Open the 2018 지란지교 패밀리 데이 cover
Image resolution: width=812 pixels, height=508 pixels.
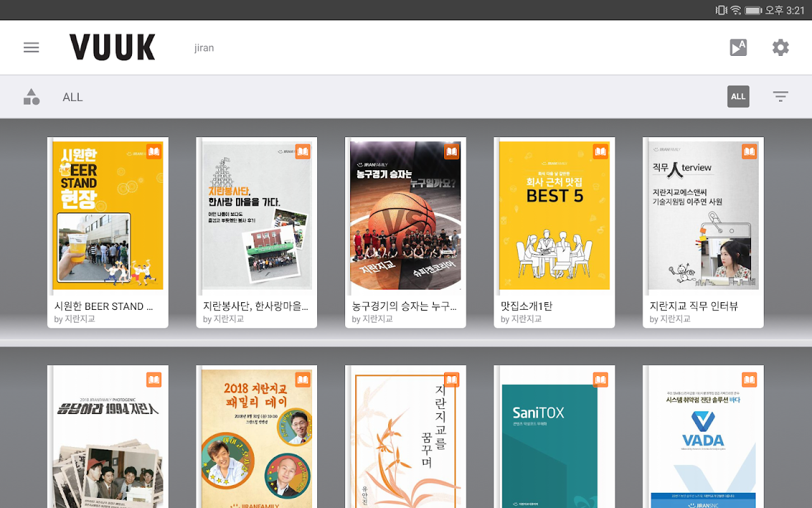point(257,438)
